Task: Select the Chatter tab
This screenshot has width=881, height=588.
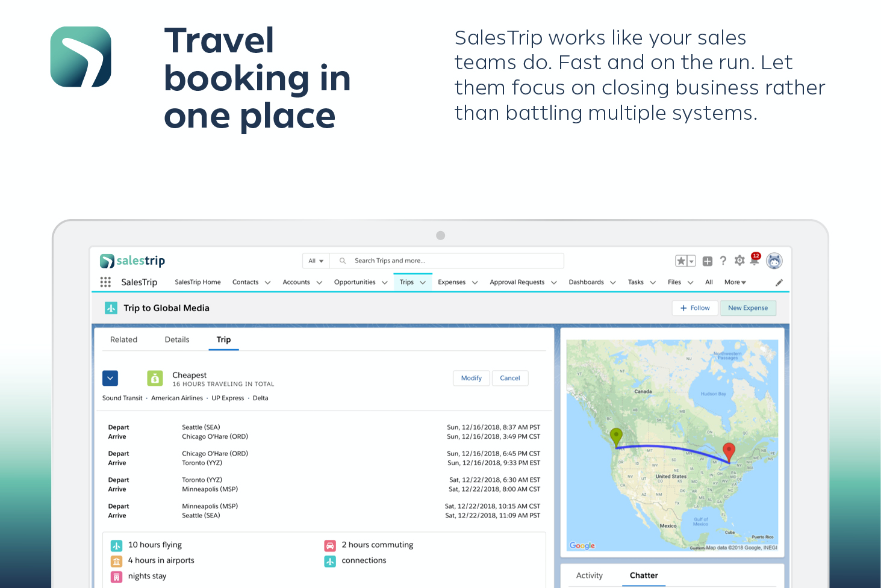Action: click(644, 576)
